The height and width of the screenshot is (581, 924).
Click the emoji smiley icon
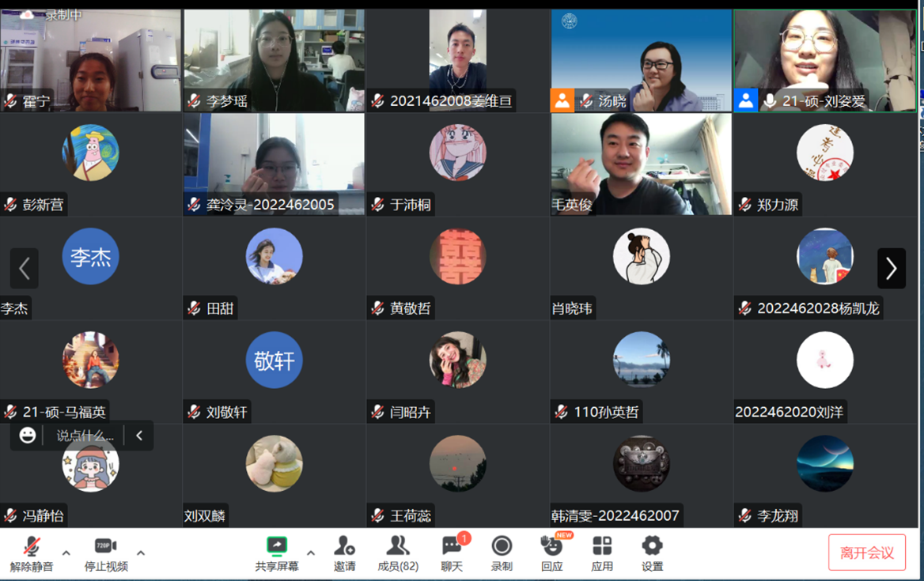28,436
